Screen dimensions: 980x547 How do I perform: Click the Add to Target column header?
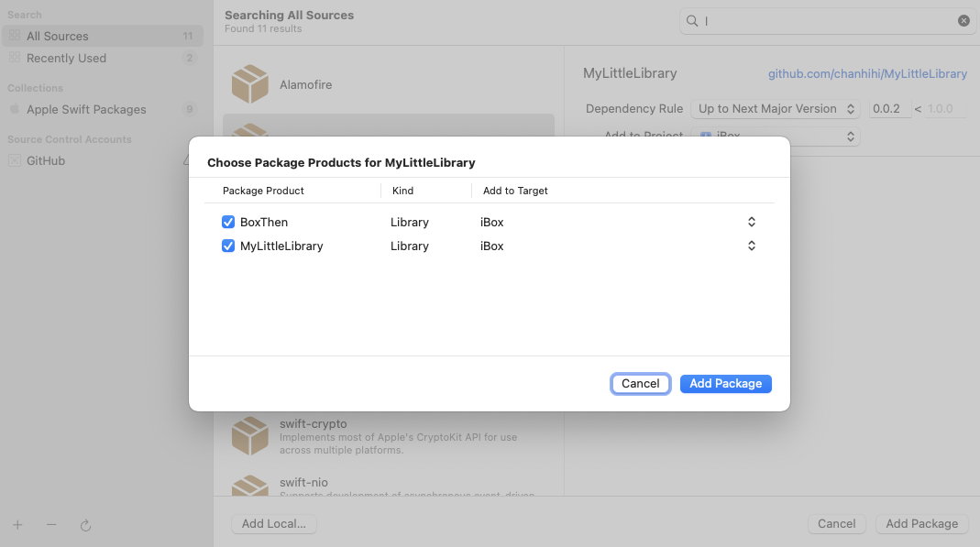[x=515, y=191]
